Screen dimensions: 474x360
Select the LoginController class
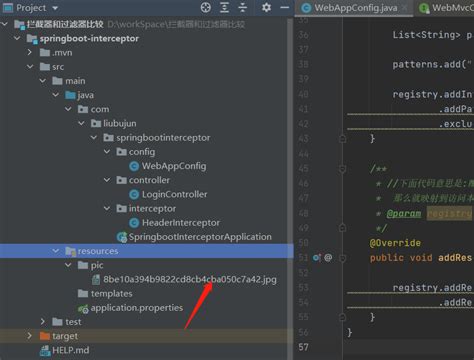tap(174, 194)
